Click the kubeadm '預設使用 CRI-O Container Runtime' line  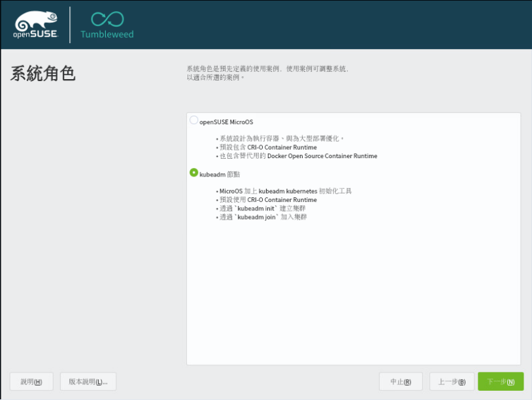click(267, 200)
